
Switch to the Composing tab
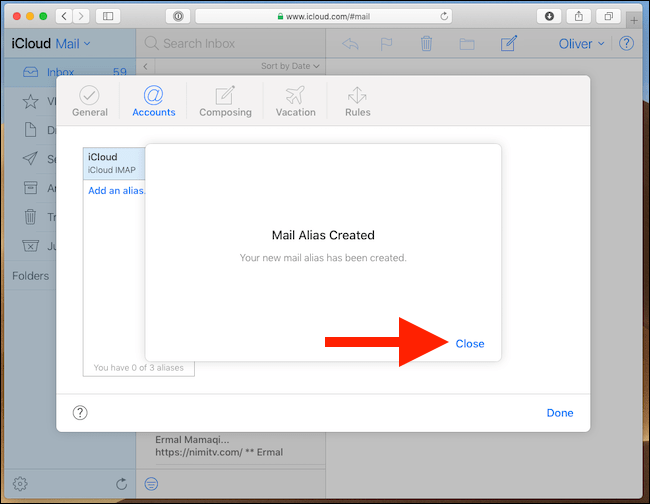point(225,101)
